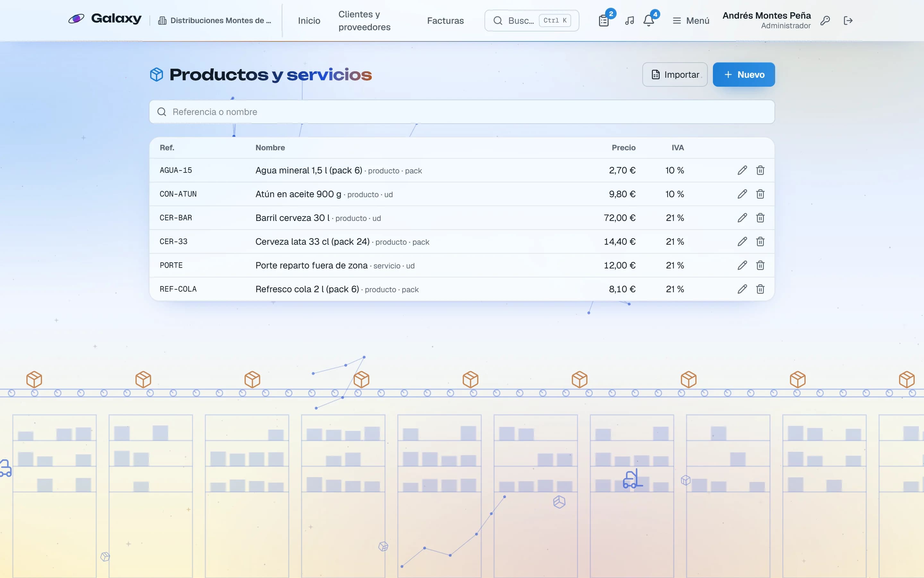Click the music note icon
This screenshot has height=578, width=924.
(x=629, y=20)
